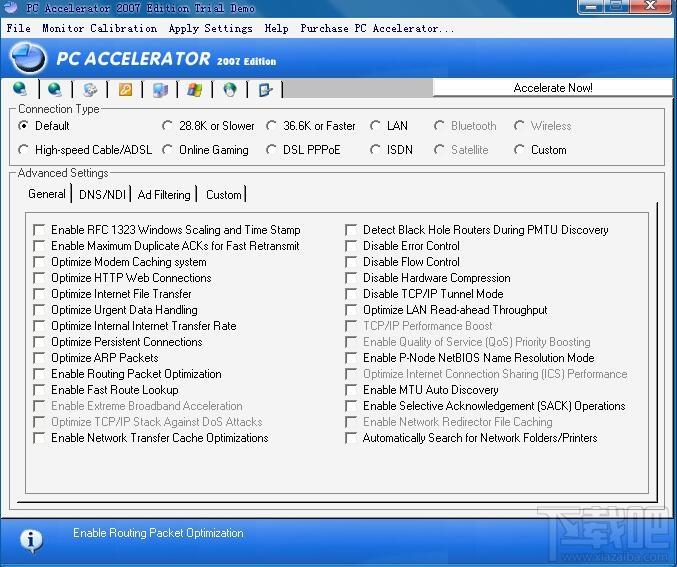
Task: Check Disable Error Control
Action: tap(351, 246)
